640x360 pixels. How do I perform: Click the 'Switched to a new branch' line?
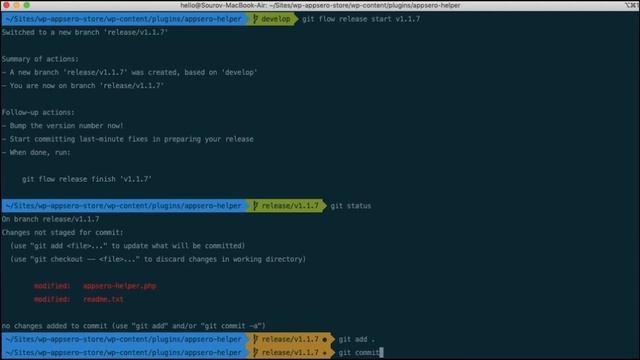85,32
